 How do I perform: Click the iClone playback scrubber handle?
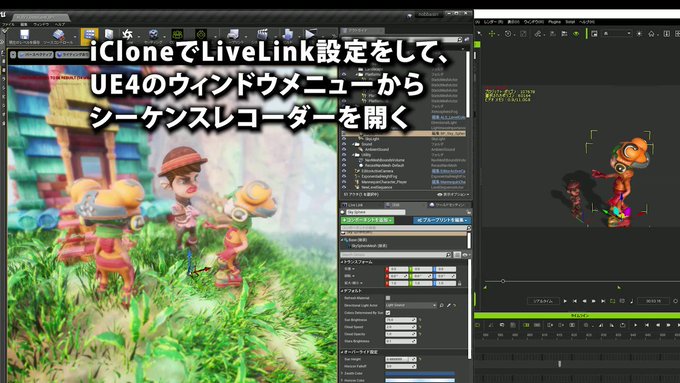[x=503, y=281]
